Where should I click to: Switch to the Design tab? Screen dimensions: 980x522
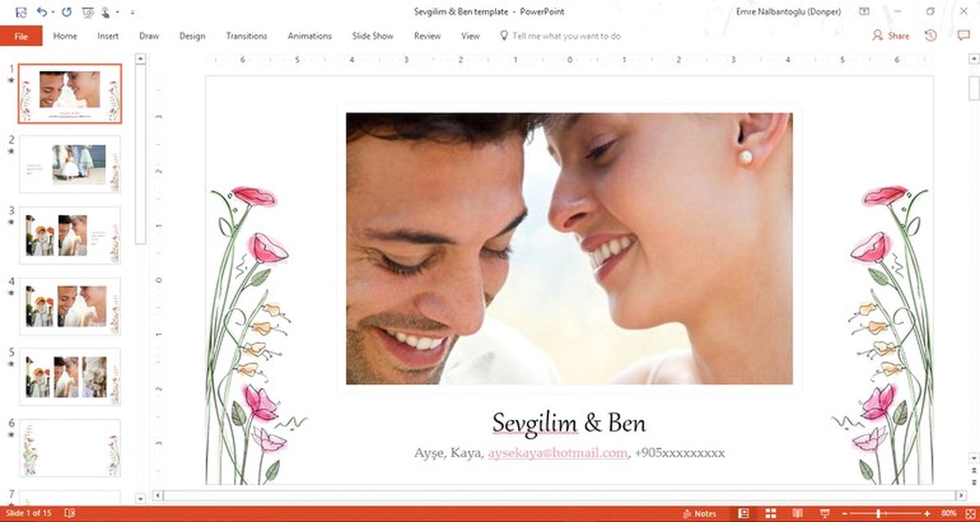[193, 36]
